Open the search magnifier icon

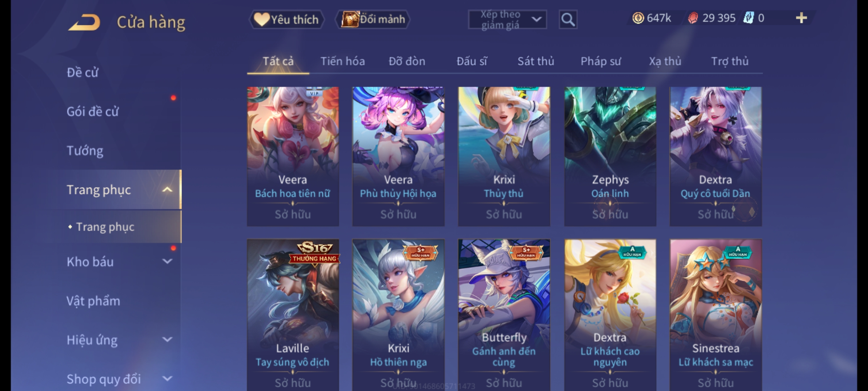(x=568, y=20)
